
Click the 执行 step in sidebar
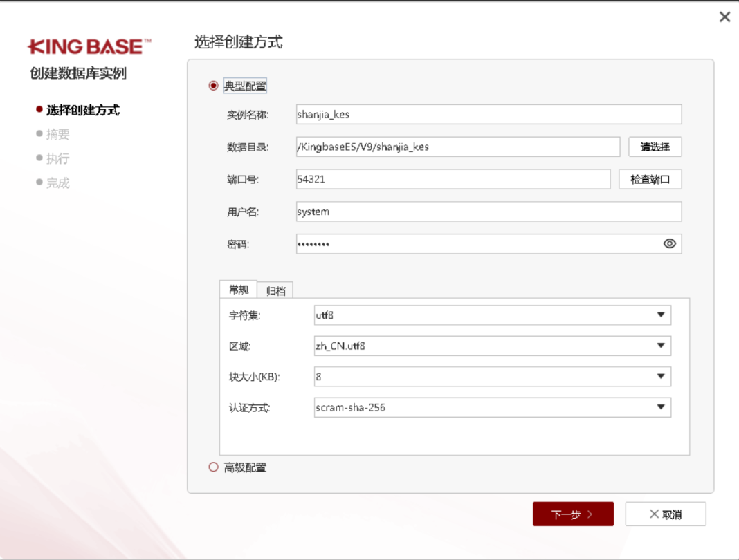click(57, 159)
